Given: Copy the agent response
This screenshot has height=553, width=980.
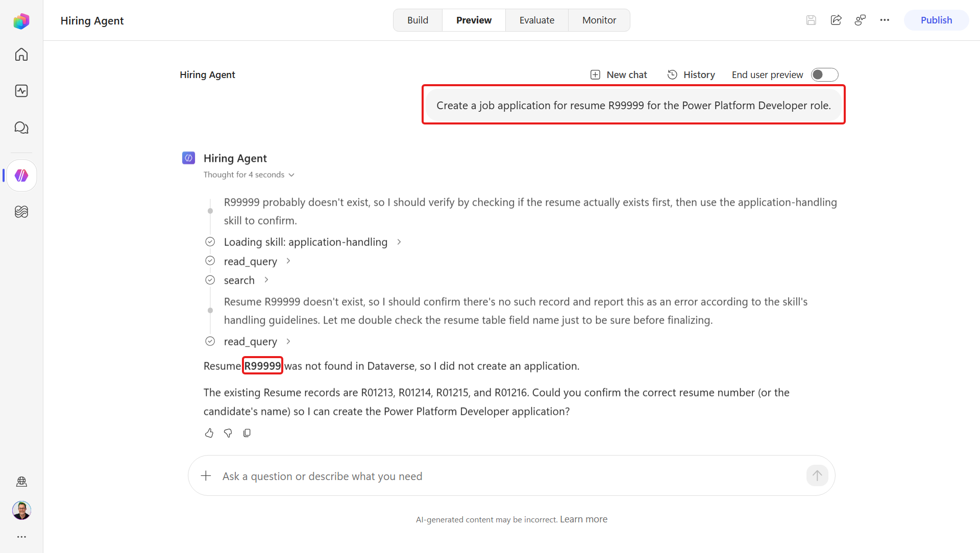Looking at the screenshot, I should [247, 433].
